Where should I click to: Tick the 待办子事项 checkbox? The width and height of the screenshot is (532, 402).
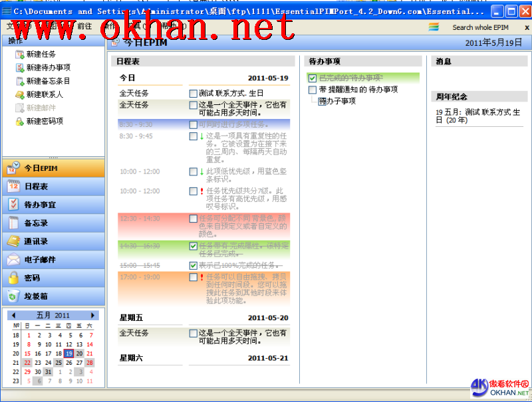[x=322, y=102]
